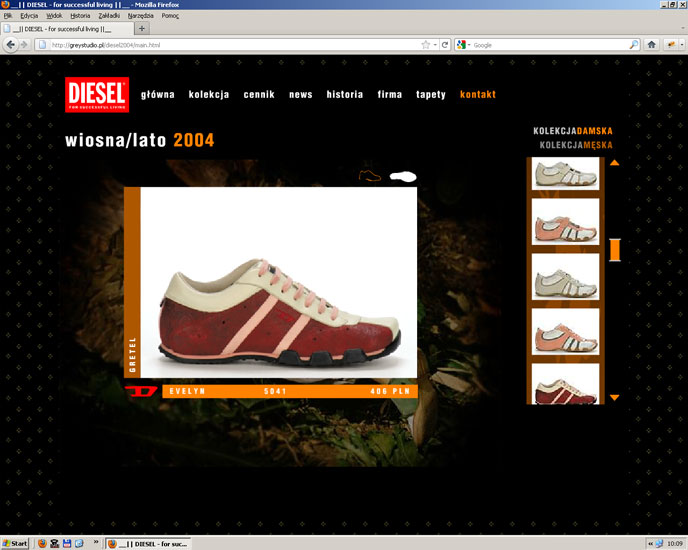688x550 pixels.
Task: Show the white sole view icon
Action: coord(403,176)
